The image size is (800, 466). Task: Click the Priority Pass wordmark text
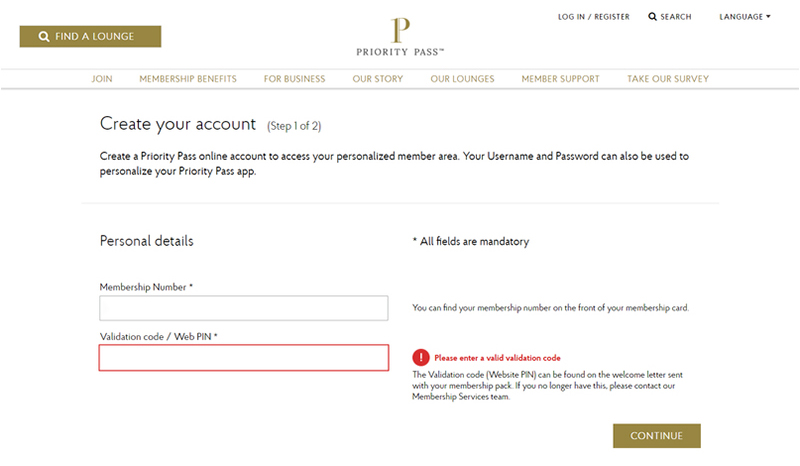[400, 52]
